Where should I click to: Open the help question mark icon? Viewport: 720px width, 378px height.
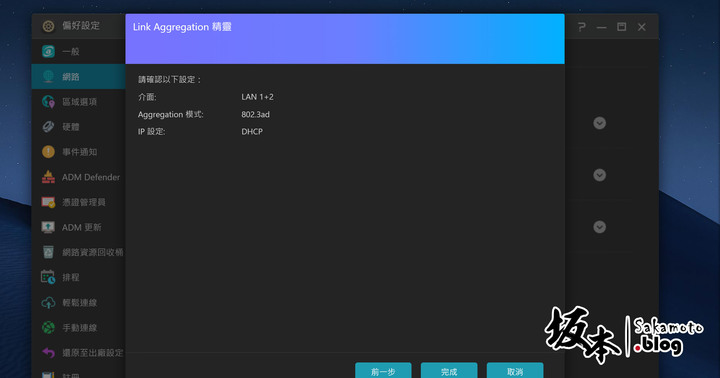pos(581,27)
